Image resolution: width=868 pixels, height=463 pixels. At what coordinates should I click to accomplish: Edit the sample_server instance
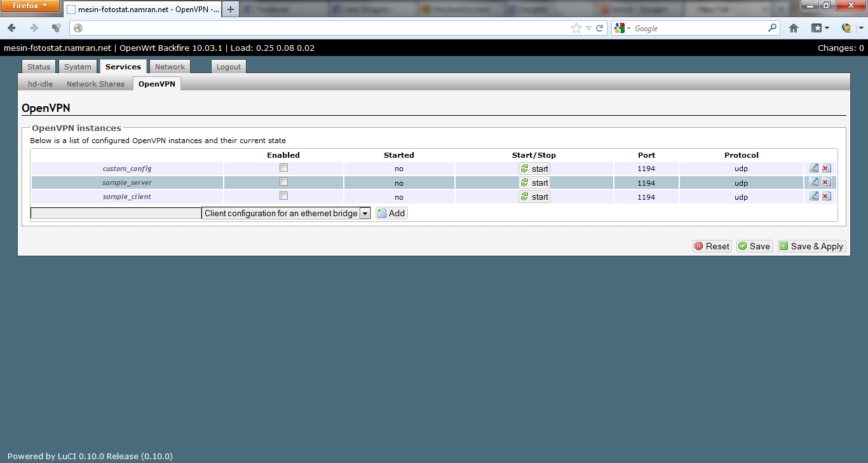[x=814, y=183]
